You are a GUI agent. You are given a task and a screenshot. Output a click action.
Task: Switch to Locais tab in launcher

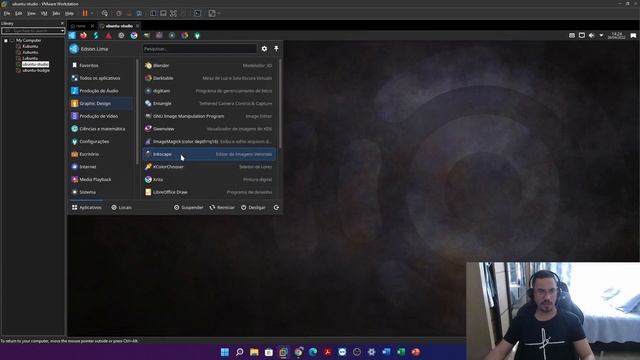pos(121,207)
